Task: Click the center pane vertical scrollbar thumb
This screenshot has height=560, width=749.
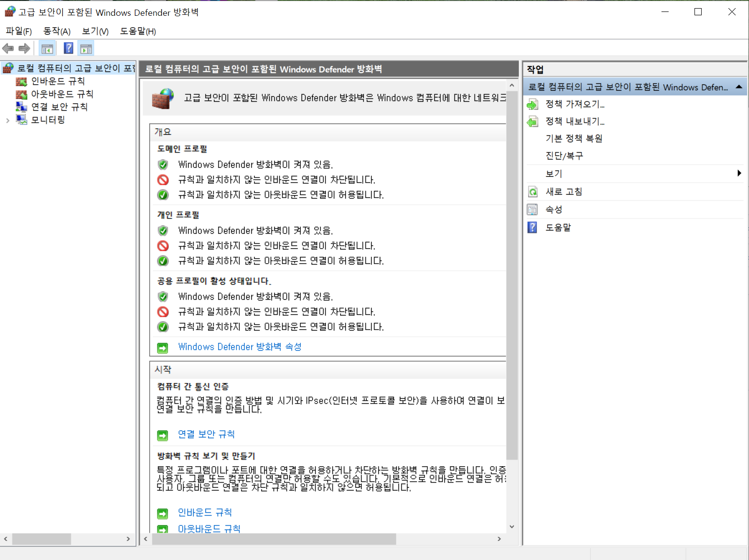Action: (512, 275)
